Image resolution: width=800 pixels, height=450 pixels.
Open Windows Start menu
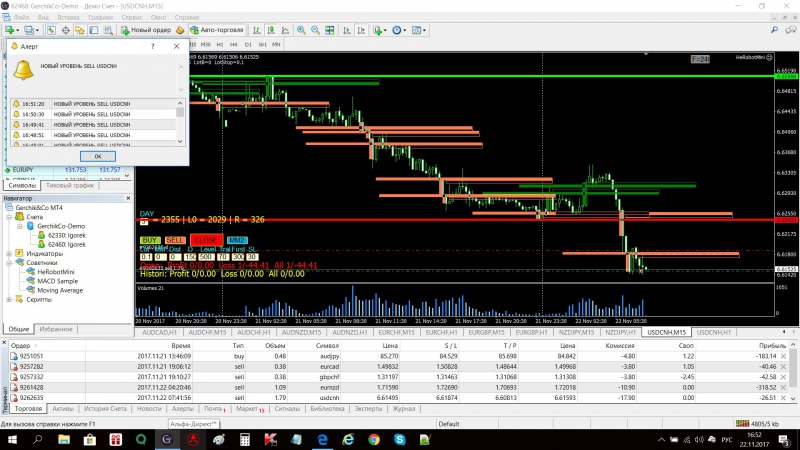(x=12, y=439)
